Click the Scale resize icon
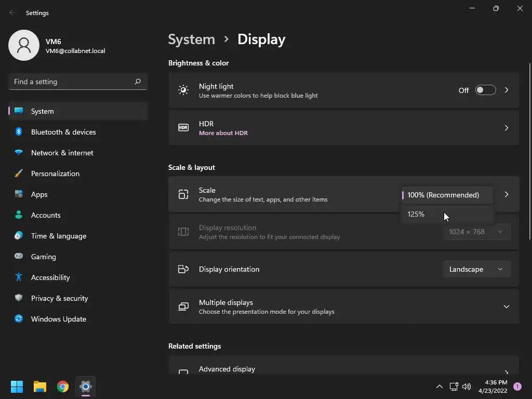This screenshot has width=532, height=399. click(x=183, y=194)
